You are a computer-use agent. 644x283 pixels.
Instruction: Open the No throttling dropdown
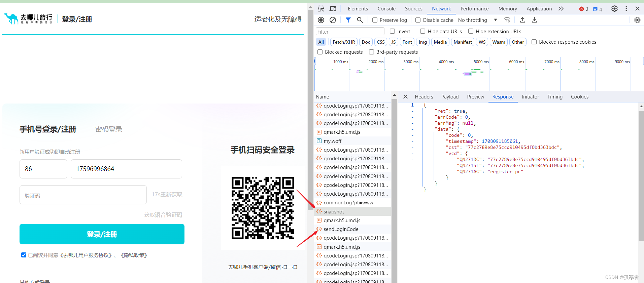point(478,20)
